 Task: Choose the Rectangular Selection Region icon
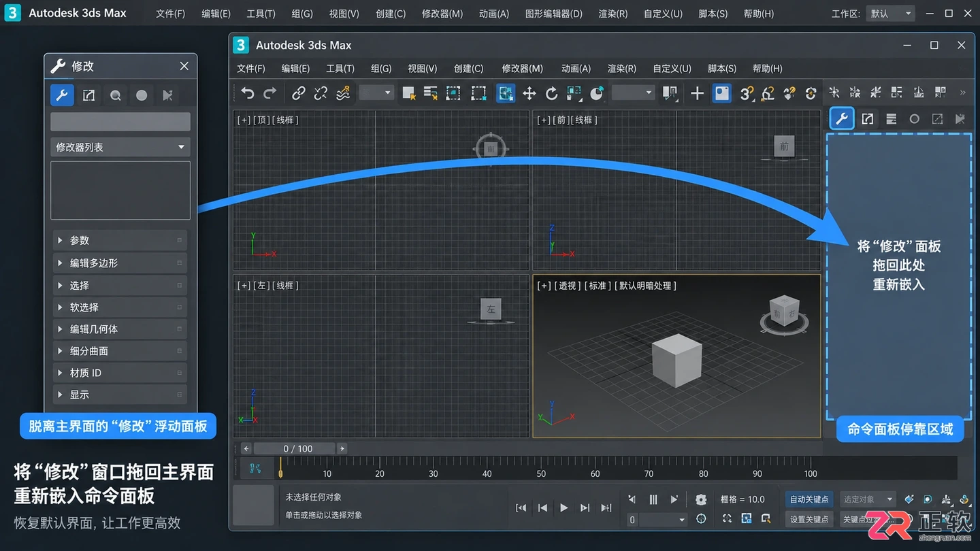(x=453, y=93)
